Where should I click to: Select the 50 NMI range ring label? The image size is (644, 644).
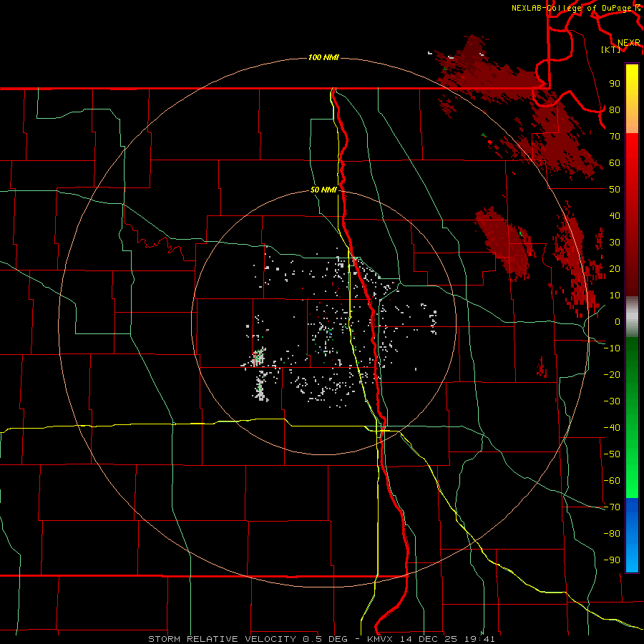pos(323,190)
